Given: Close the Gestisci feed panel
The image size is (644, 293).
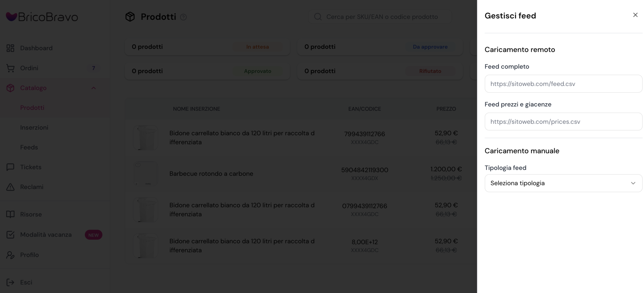Looking at the screenshot, I should coord(635,15).
